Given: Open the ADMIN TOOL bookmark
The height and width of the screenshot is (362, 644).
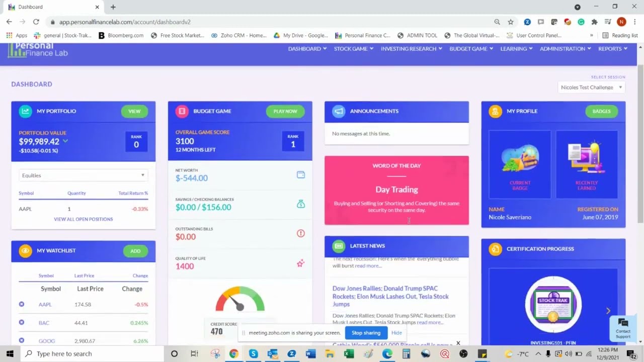Looking at the screenshot, I should pyautogui.click(x=417, y=36).
